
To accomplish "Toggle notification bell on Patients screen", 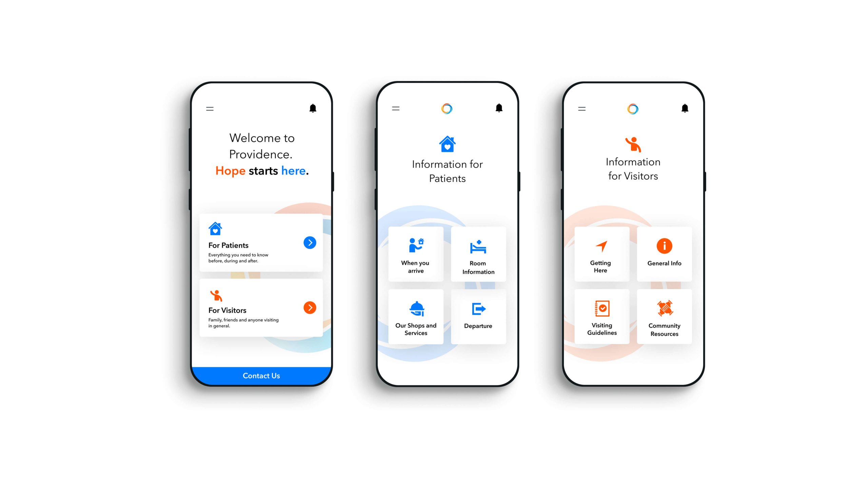I will (x=499, y=108).
